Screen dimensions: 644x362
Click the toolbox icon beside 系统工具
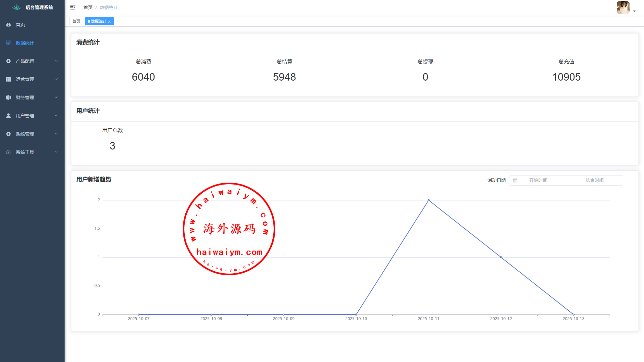[8, 152]
